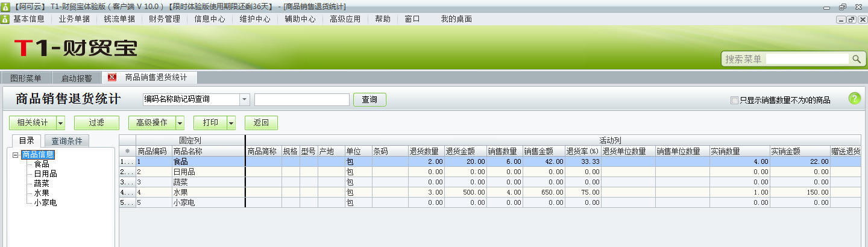Sort by 销售数量 column header
868x247 pixels.
click(505, 151)
